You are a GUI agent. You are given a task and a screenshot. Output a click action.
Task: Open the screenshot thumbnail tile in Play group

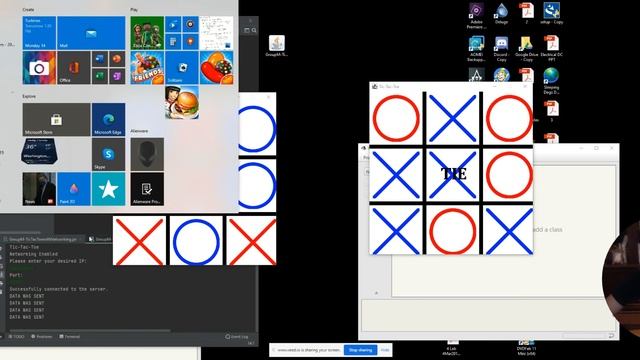coord(216,33)
